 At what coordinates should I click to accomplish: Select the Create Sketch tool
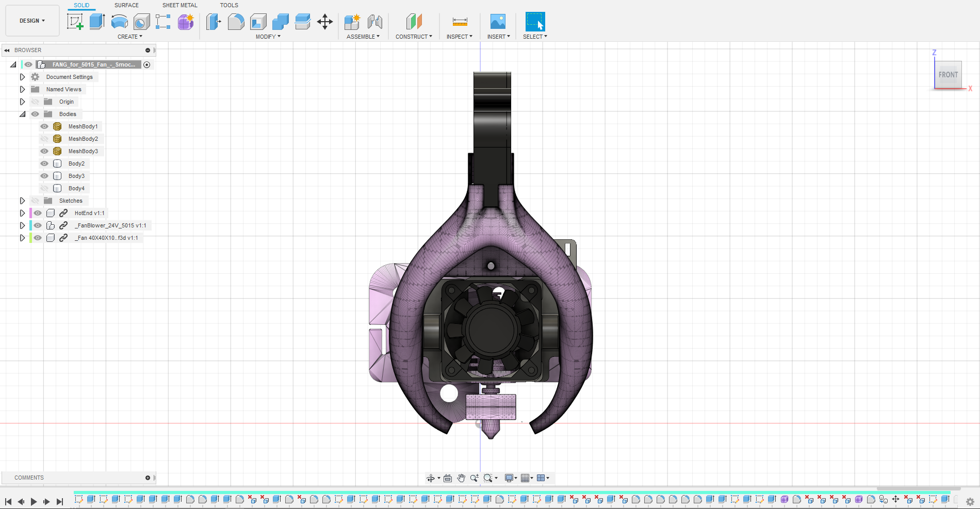pos(75,22)
